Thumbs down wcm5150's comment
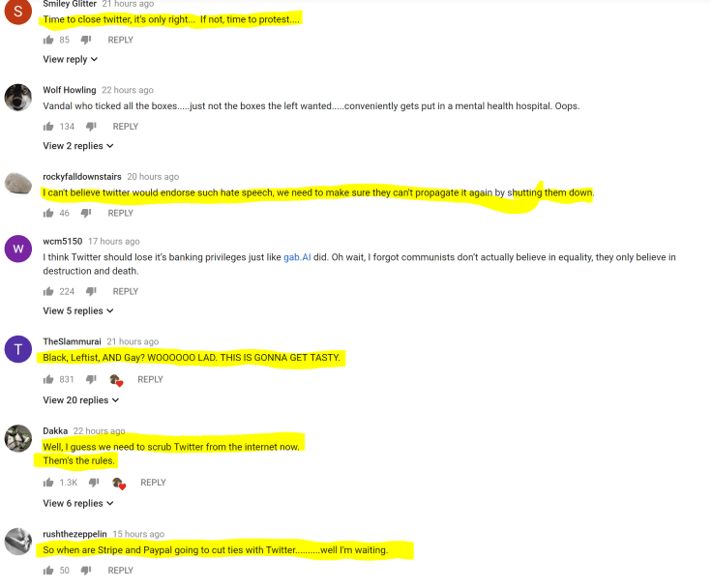711x588 pixels. pos(91,291)
